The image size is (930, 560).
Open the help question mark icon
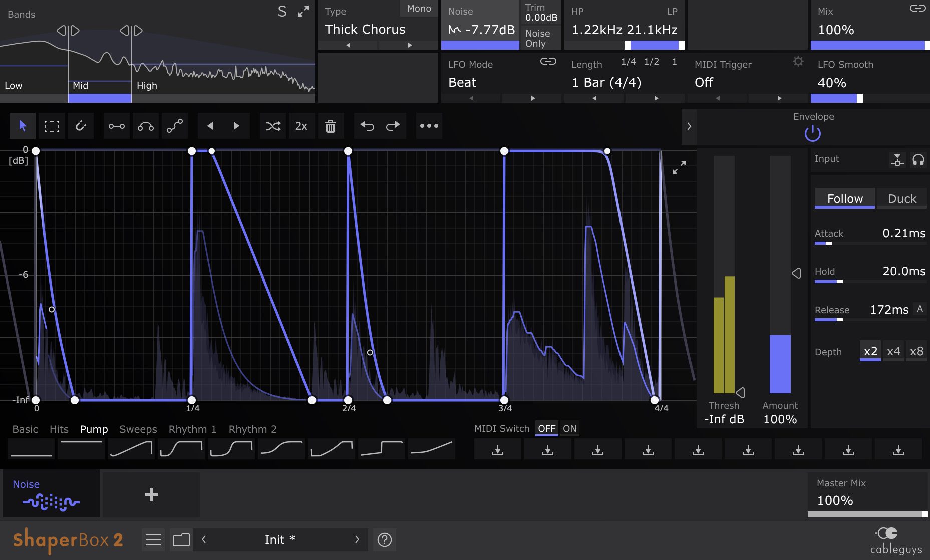385,540
